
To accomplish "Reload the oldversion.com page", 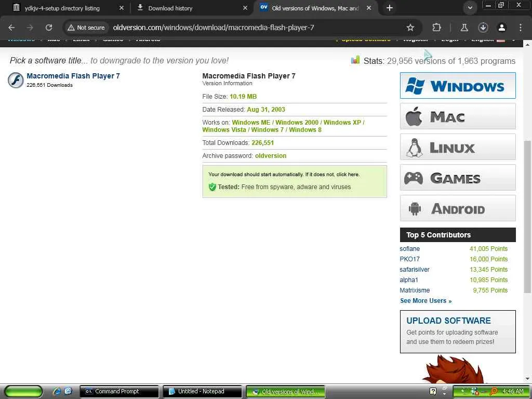I will pyautogui.click(x=49, y=28).
